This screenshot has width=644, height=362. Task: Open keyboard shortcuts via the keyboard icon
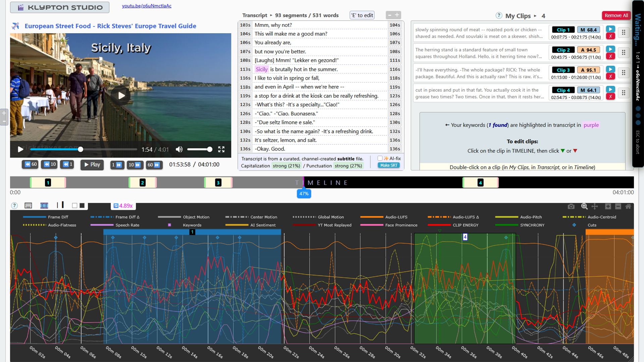coord(28,205)
